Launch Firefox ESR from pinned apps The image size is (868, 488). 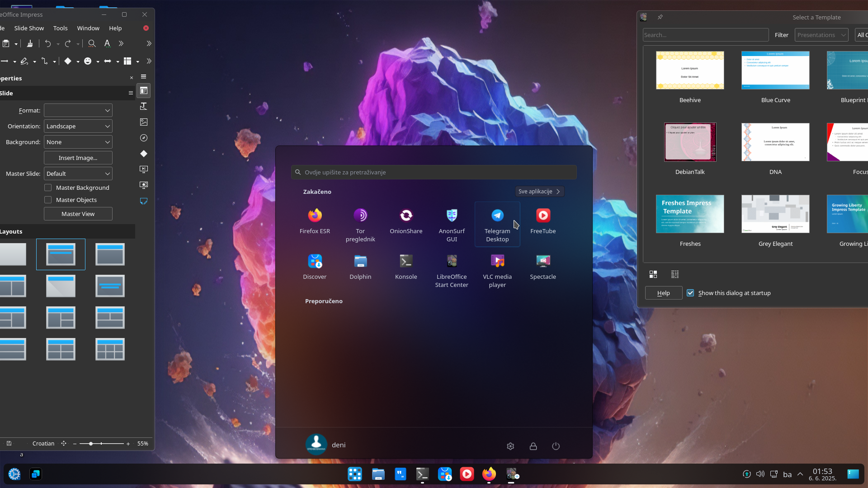coord(315,222)
